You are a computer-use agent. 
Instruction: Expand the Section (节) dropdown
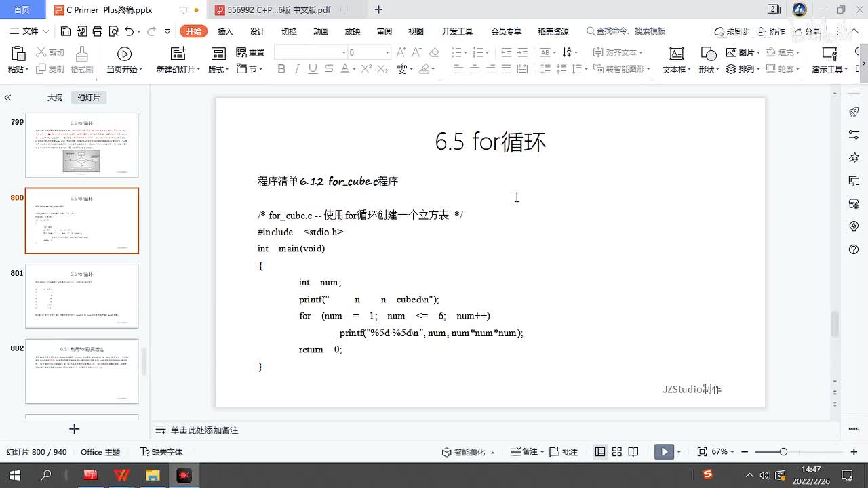261,70
